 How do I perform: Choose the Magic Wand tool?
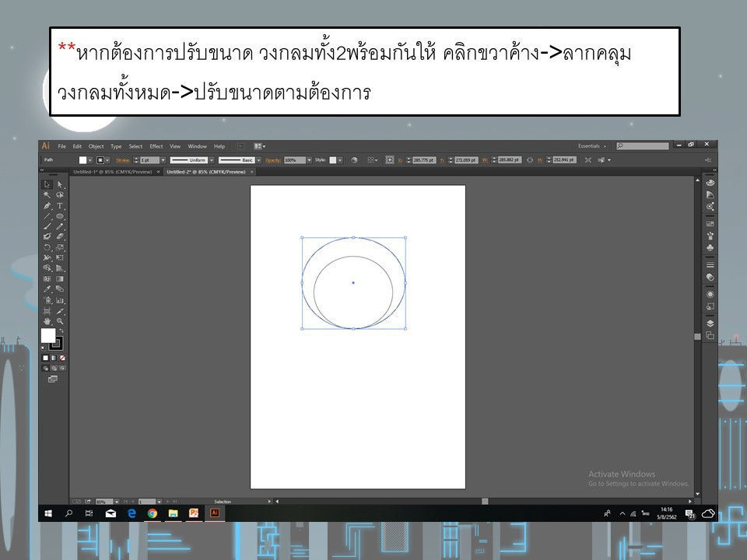click(47, 194)
